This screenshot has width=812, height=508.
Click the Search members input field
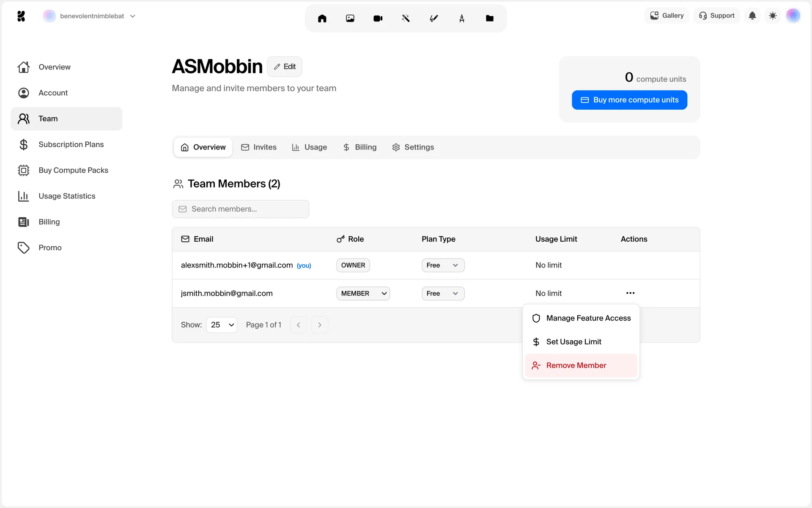[x=240, y=209]
